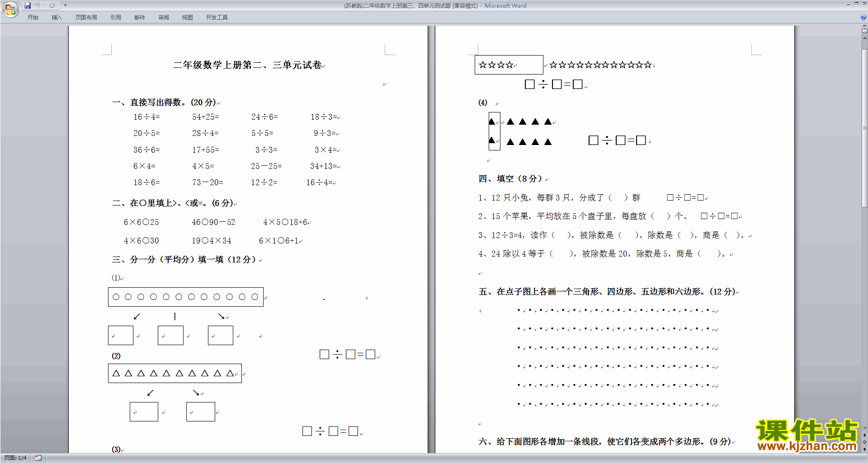Click the equation 20÷5=
The image size is (868, 463).
pos(146,133)
